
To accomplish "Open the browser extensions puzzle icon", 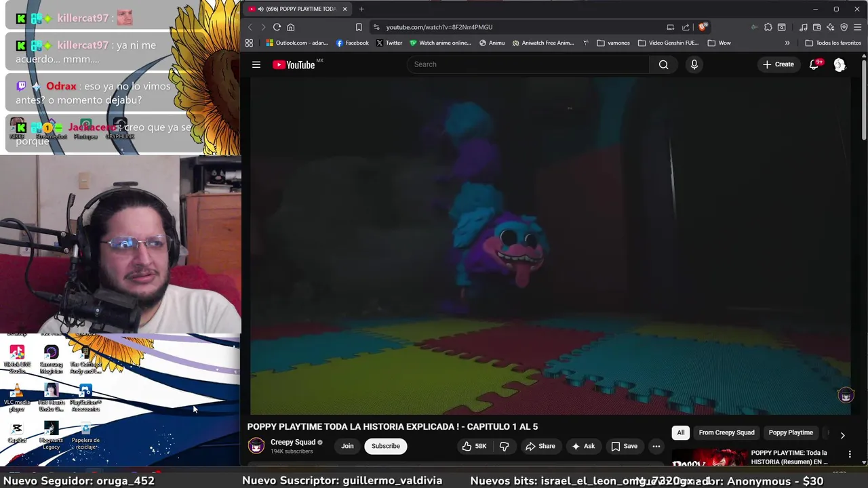I will tap(768, 27).
